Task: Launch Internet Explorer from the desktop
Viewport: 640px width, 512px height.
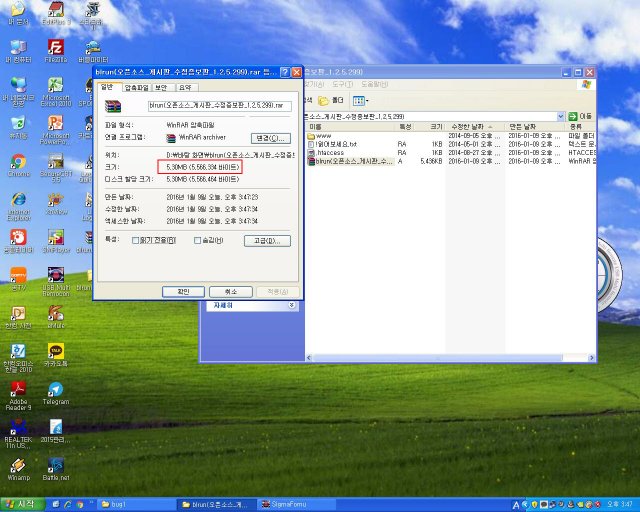Action: tap(18, 206)
